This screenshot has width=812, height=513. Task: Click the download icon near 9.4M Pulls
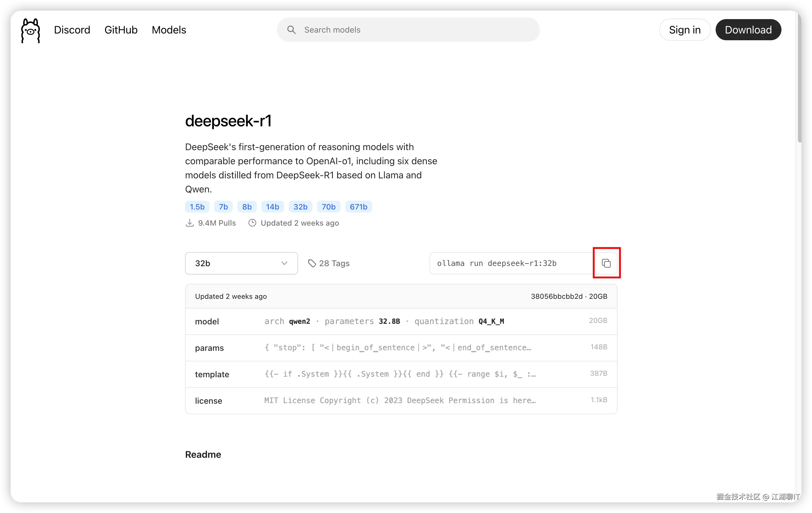[189, 223]
